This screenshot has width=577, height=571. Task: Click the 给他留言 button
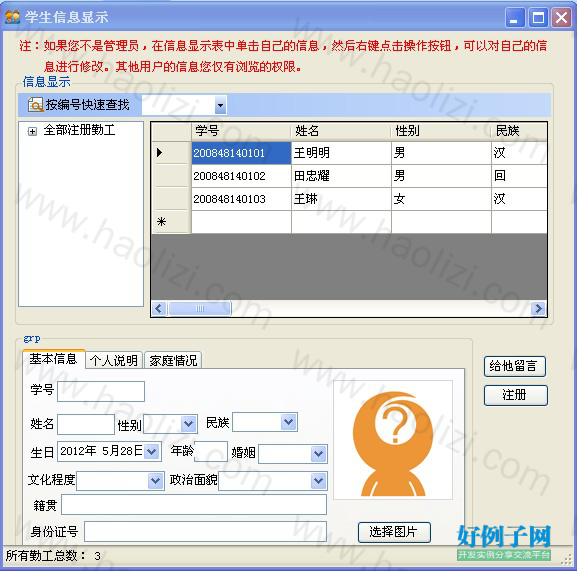tap(514, 366)
